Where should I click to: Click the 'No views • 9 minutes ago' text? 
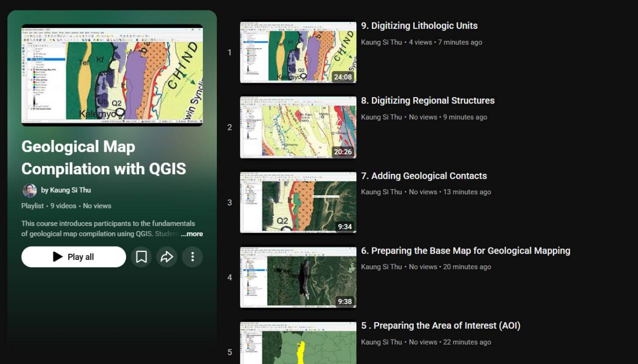(x=448, y=118)
